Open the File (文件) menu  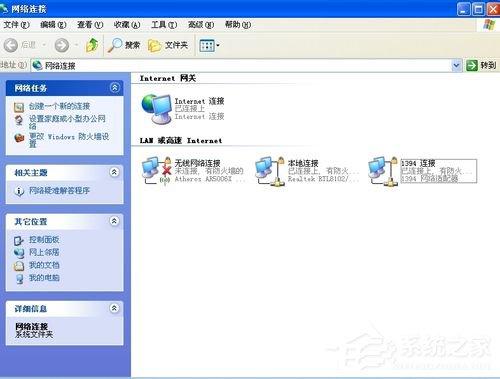[16, 24]
